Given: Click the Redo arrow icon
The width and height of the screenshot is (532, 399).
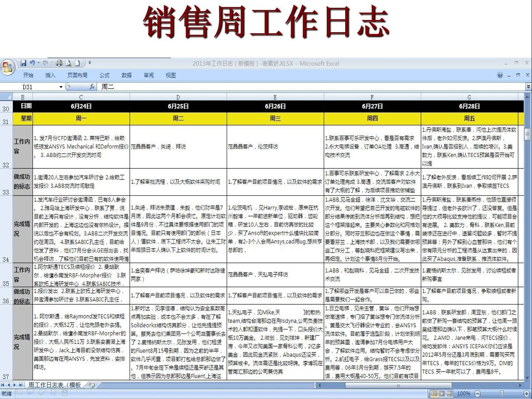Looking at the screenshot, I should (45, 63).
